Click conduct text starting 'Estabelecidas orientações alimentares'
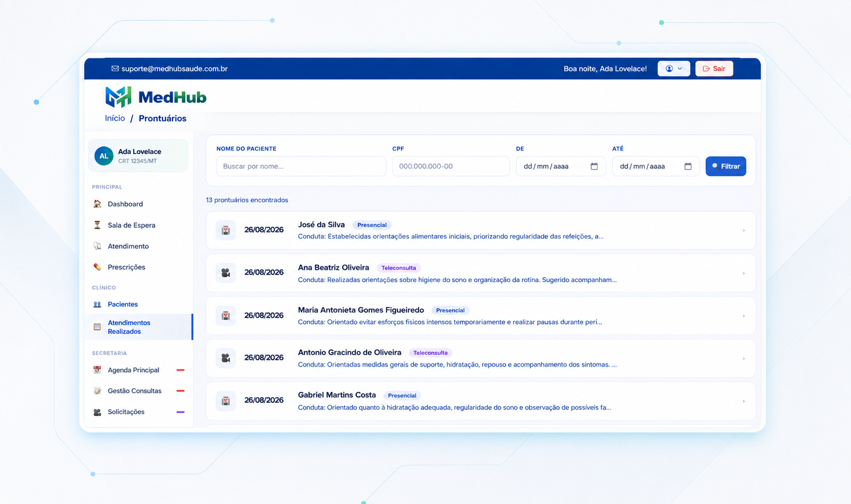This screenshot has height=504, width=851. [x=451, y=237]
